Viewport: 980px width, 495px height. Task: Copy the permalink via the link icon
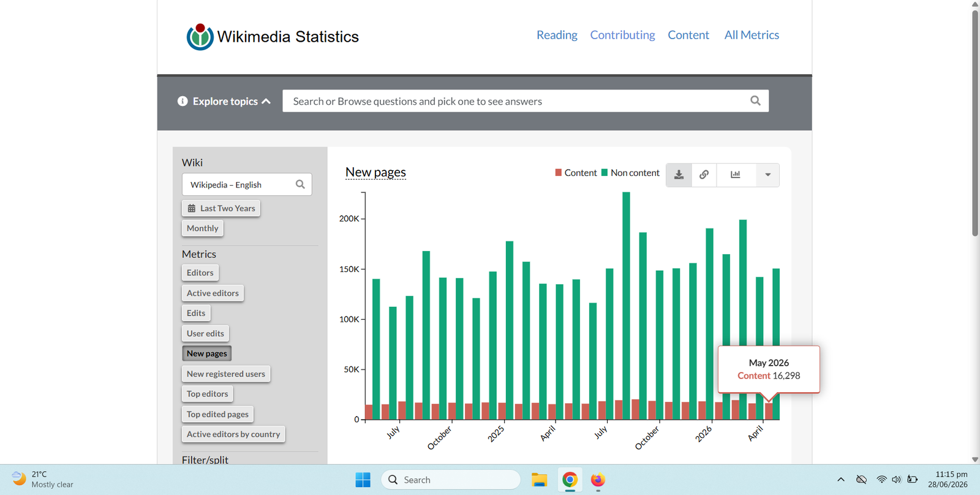point(704,175)
